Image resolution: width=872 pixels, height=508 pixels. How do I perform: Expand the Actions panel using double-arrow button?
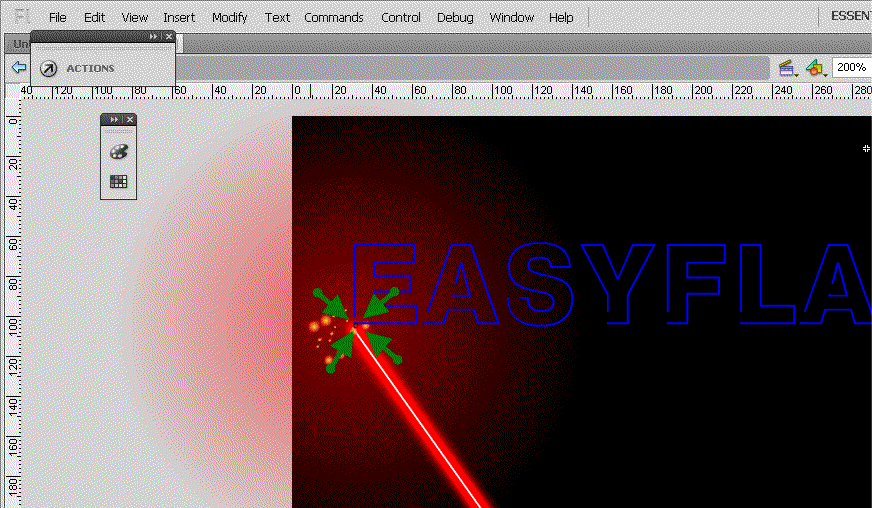pos(153,37)
